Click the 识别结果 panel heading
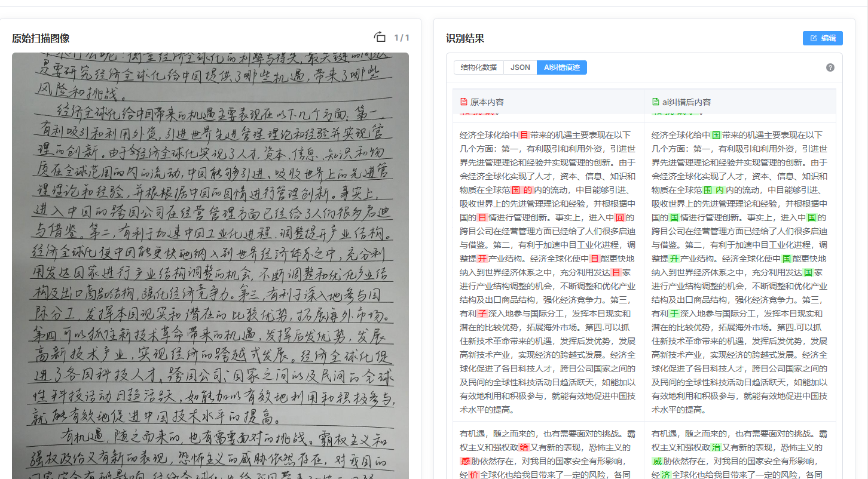 click(x=465, y=38)
